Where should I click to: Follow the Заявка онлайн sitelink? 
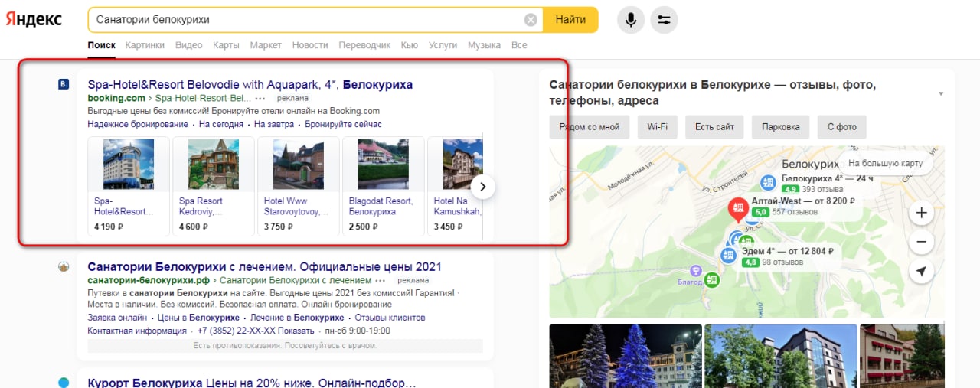click(x=117, y=318)
